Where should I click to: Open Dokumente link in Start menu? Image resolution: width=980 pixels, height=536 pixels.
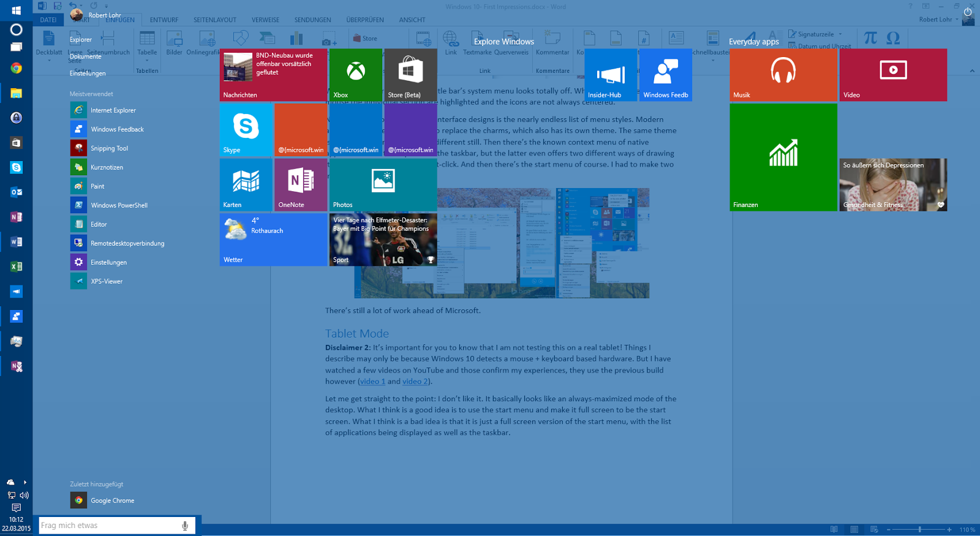tap(85, 56)
